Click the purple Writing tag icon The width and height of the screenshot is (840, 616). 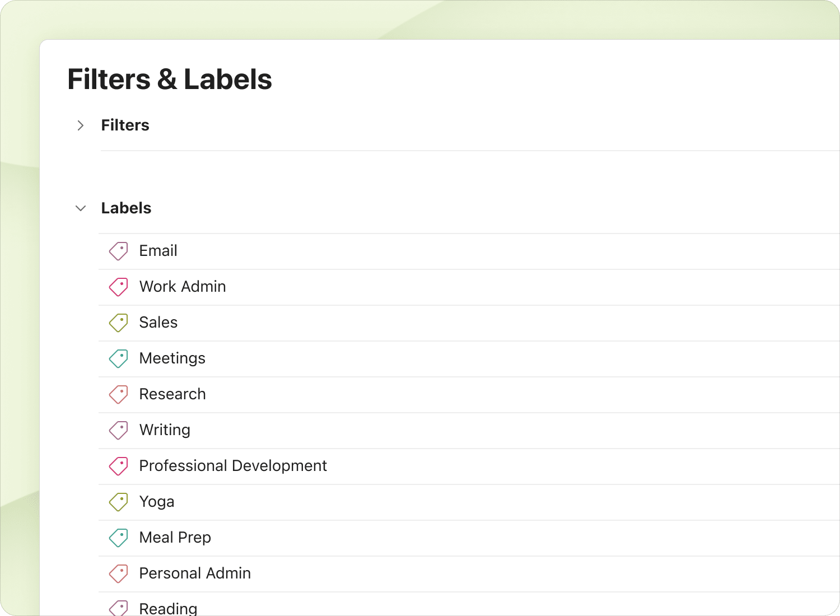(x=119, y=430)
